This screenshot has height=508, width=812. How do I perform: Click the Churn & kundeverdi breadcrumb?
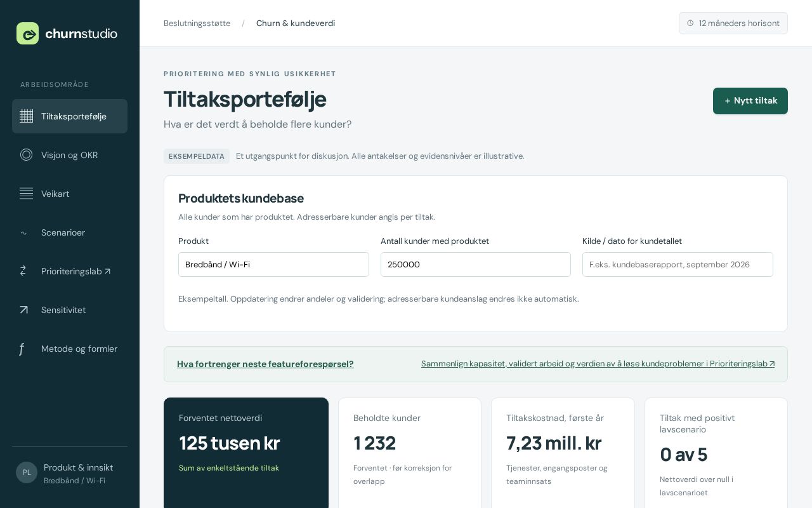296,23
